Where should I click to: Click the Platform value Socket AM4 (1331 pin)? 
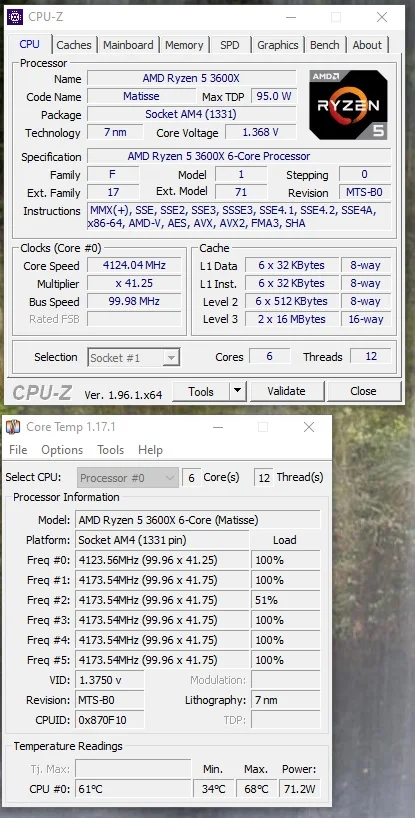[x=162, y=540]
